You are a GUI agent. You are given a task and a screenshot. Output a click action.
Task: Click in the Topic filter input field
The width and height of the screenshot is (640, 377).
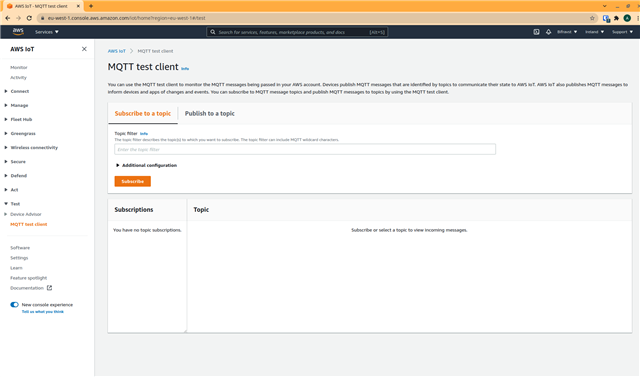305,149
